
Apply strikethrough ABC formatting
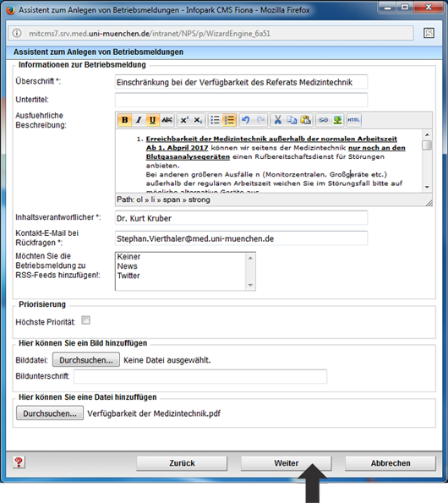tap(167, 120)
